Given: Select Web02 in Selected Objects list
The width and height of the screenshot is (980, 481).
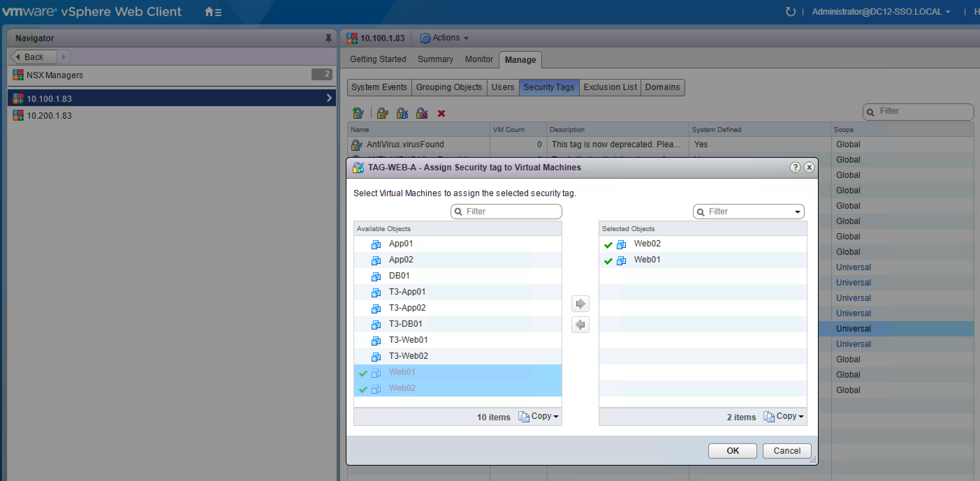Looking at the screenshot, I should (647, 244).
